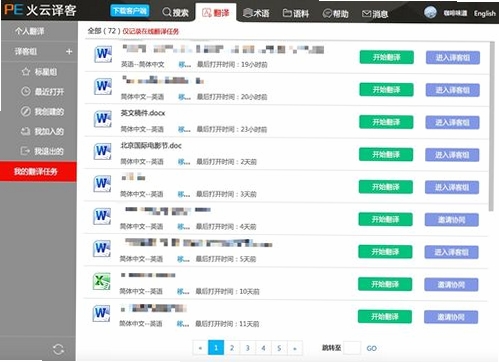Click the 火云译客 logo
The height and width of the screenshot is (362, 499).
tap(41, 10)
